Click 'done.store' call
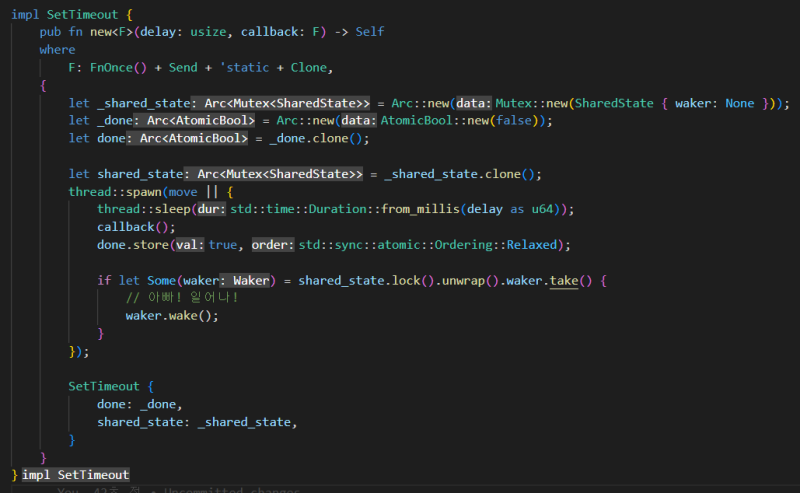This screenshot has width=800, height=493. click(x=133, y=245)
